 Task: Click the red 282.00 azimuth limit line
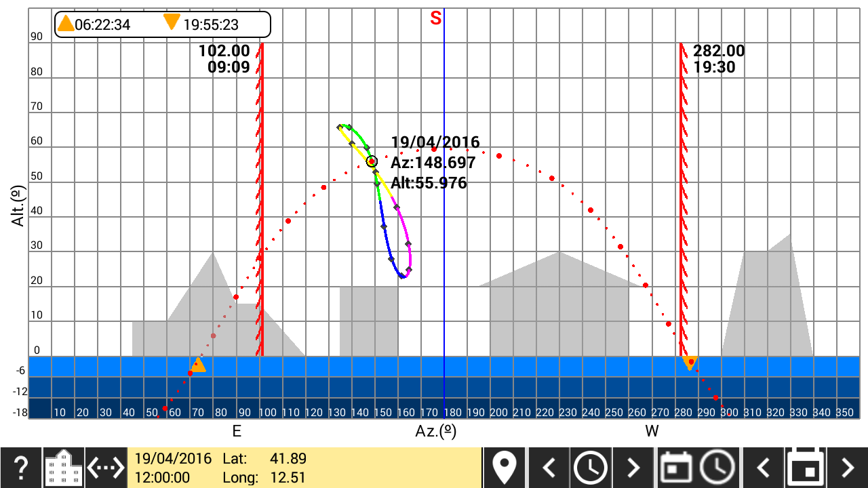pyautogui.click(x=681, y=203)
